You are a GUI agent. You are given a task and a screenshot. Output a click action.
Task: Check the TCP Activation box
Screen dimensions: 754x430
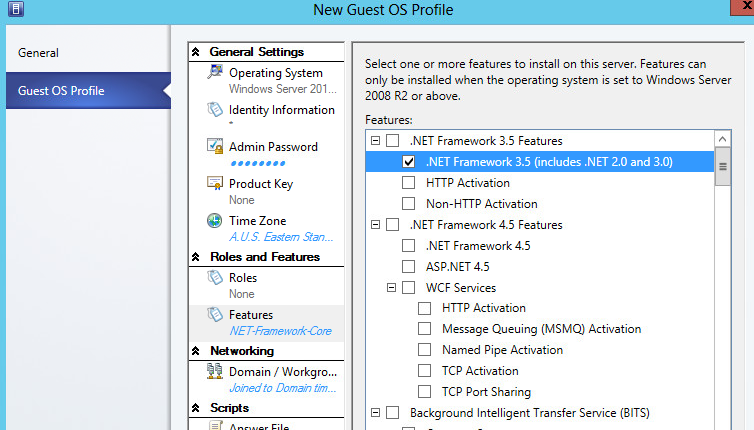click(424, 370)
